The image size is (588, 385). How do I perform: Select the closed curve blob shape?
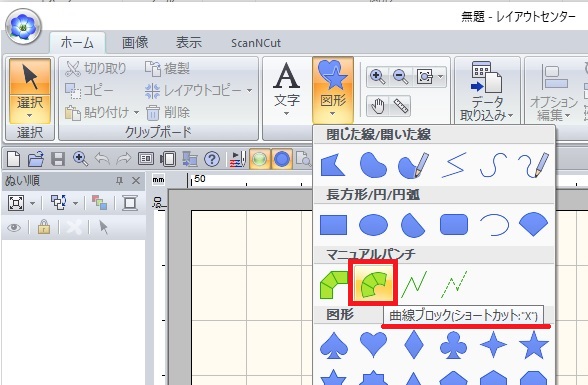(x=373, y=165)
